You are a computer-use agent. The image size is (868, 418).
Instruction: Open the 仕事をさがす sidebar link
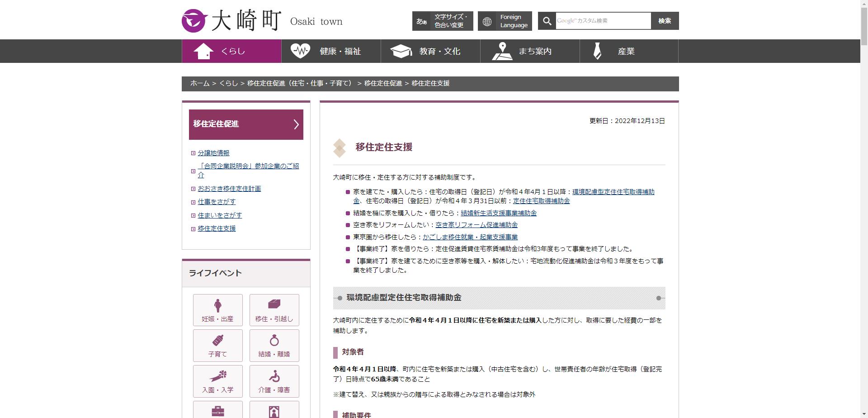[217, 202]
